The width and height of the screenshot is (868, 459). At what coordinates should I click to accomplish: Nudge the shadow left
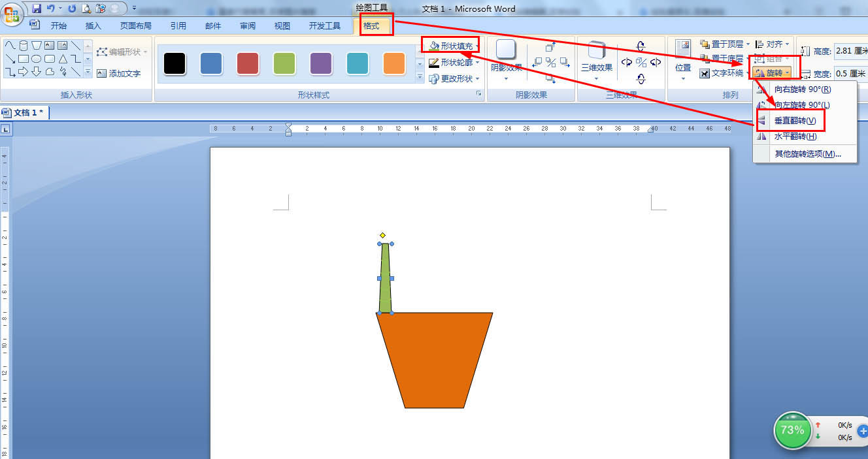(537, 62)
